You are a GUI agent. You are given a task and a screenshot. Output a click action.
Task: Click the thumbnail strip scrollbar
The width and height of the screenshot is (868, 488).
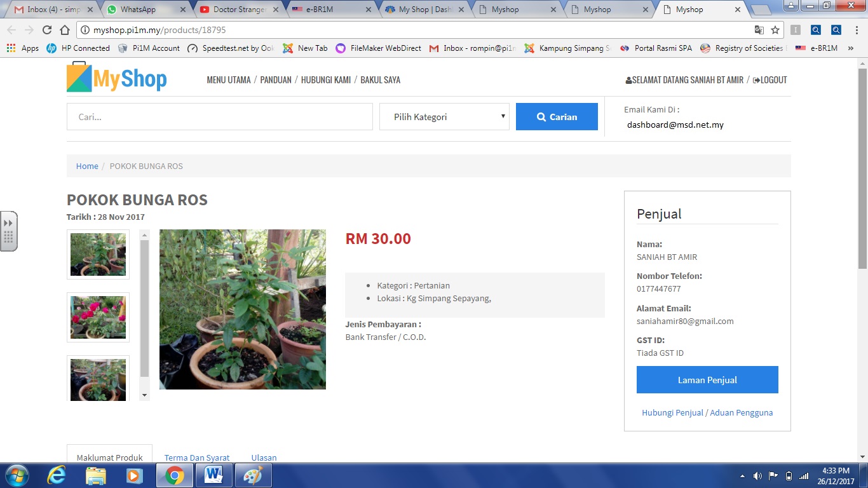pos(144,308)
